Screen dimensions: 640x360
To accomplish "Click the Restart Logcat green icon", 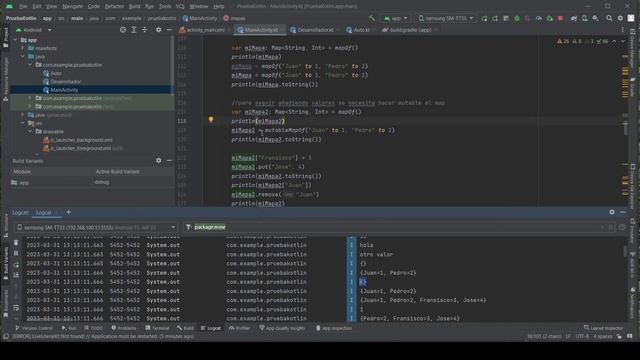I will pos(16,265).
